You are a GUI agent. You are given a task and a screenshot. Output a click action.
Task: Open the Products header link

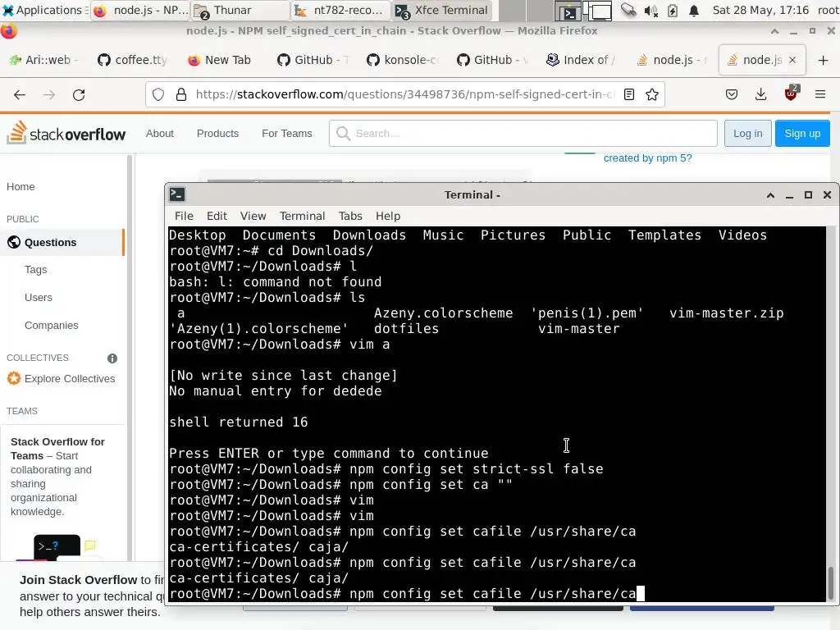pos(217,134)
